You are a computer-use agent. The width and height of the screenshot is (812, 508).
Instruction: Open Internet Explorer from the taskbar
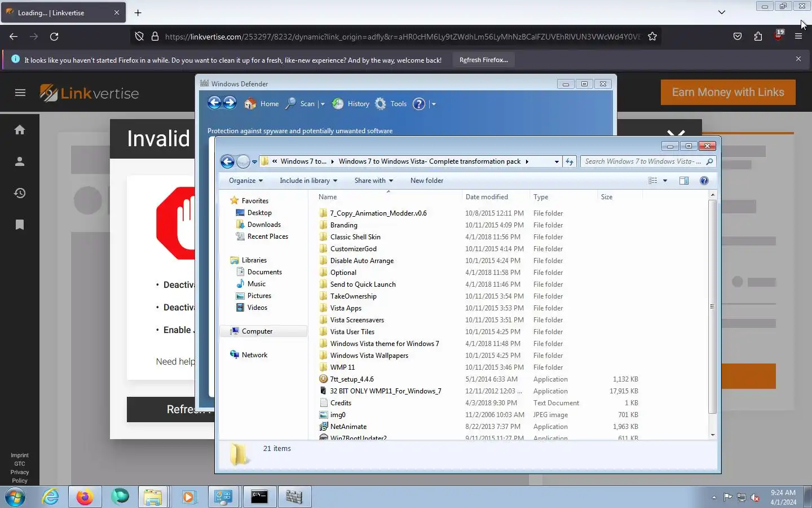51,497
